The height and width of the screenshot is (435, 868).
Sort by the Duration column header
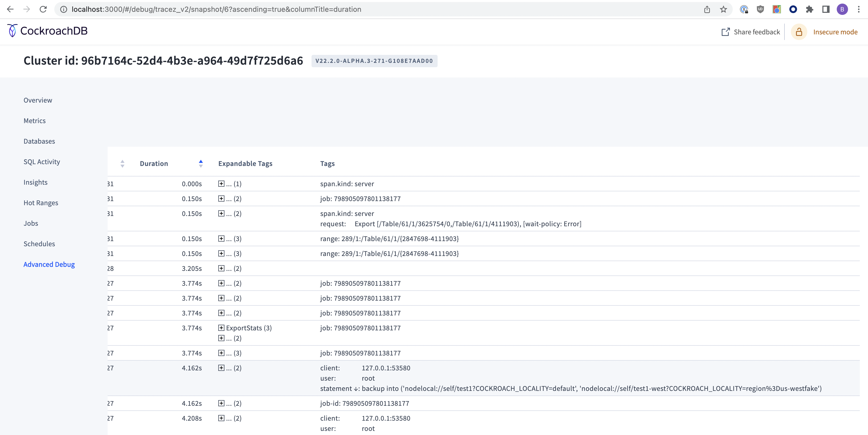pyautogui.click(x=154, y=164)
